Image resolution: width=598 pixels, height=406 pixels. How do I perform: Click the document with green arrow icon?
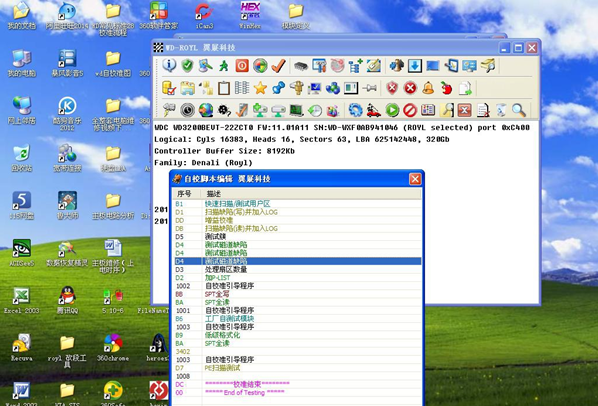point(465,88)
